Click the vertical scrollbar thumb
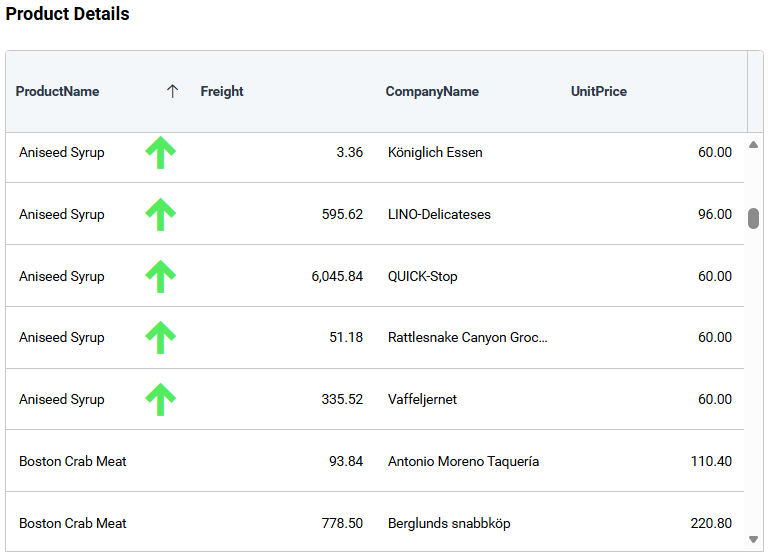768x557 pixels. coord(754,218)
